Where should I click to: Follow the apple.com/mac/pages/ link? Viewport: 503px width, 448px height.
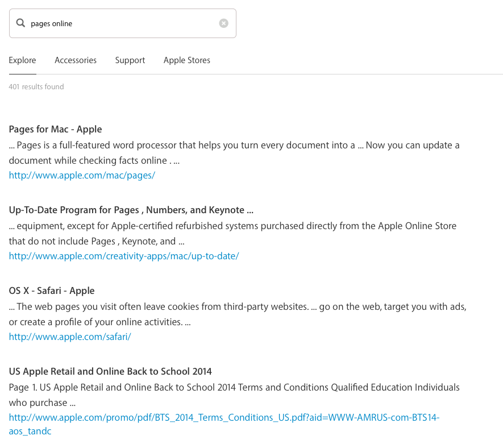pyautogui.click(x=82, y=175)
